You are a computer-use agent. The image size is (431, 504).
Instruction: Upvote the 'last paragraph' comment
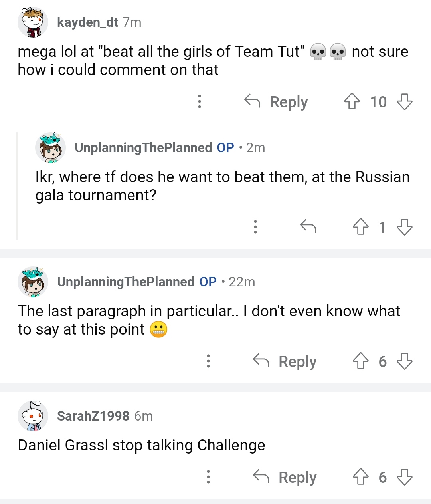pyautogui.click(x=361, y=361)
